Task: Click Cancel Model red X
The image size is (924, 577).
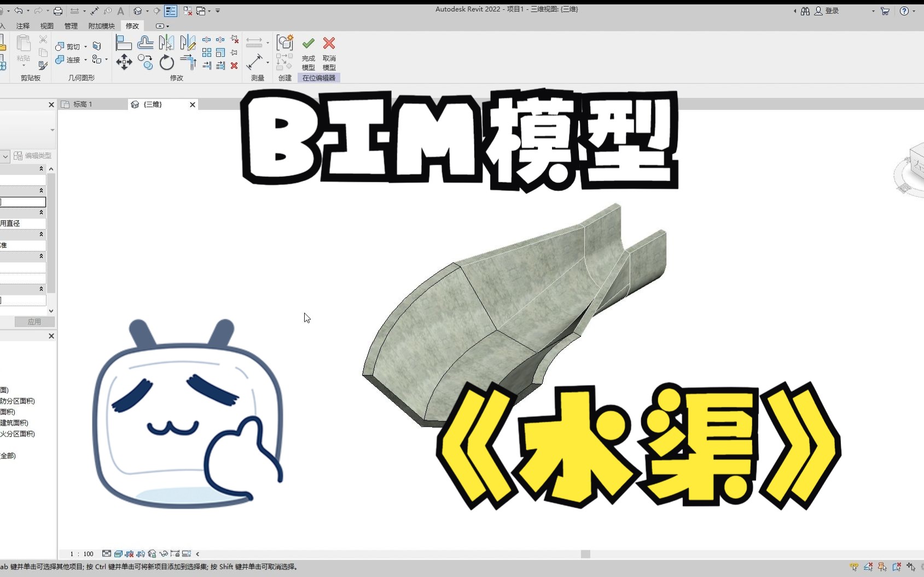Action: point(329,43)
